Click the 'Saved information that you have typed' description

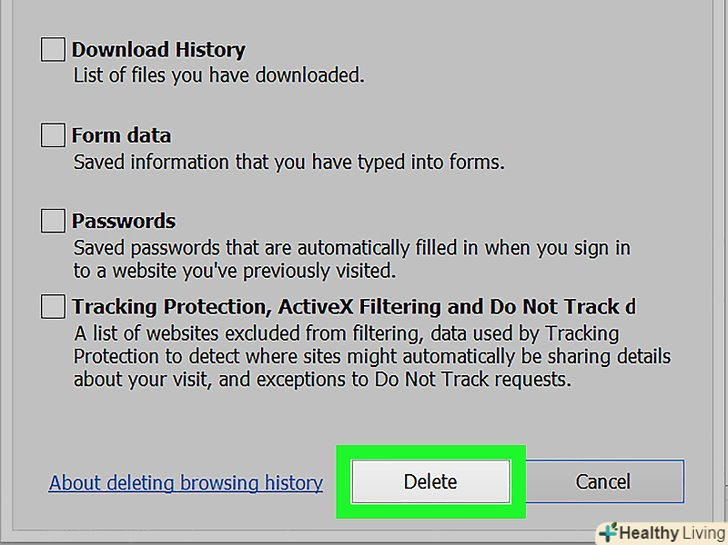coord(289,161)
